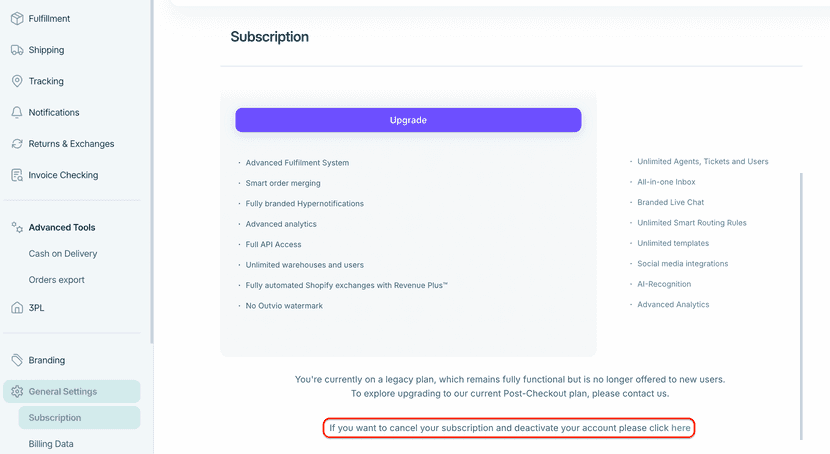Click the Returns & Exchanges arrows icon
This screenshot has height=454, width=830.
pos(17,144)
